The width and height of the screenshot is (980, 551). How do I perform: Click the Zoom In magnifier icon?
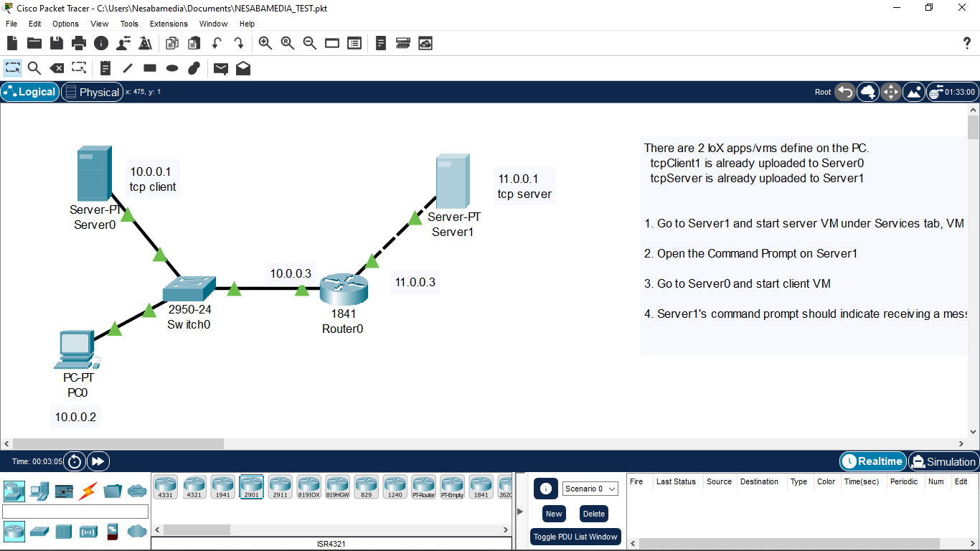(265, 43)
